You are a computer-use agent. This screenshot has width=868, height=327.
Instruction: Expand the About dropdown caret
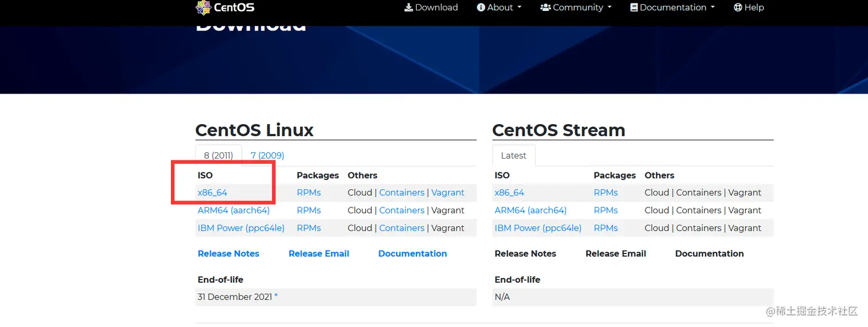click(x=520, y=7)
